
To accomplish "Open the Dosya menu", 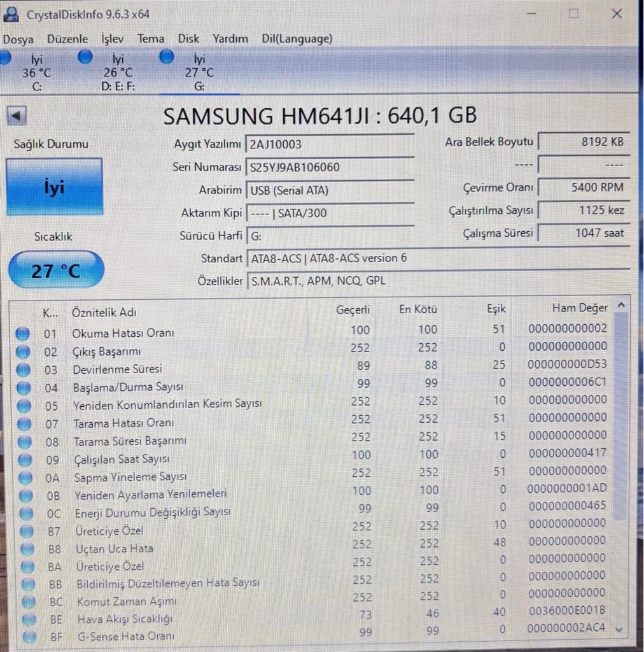I will [18, 39].
